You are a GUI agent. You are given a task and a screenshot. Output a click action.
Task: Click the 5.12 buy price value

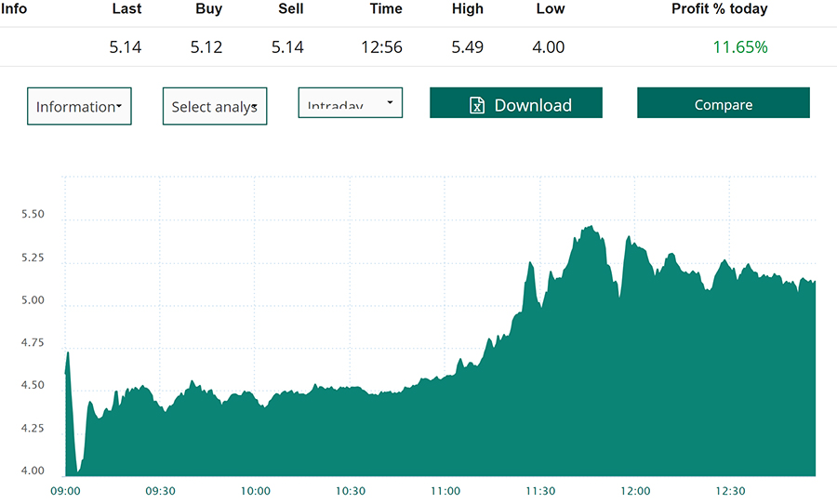206,47
